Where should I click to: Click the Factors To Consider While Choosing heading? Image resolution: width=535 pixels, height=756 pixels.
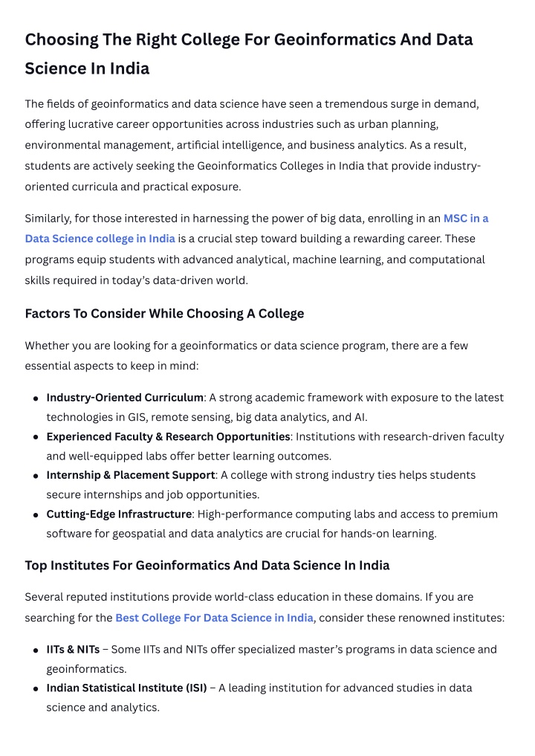[164, 314]
